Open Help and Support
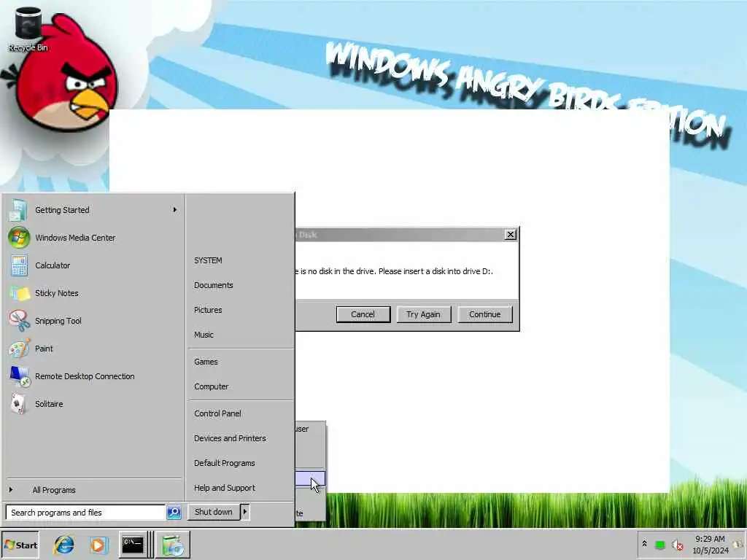 point(241,488)
